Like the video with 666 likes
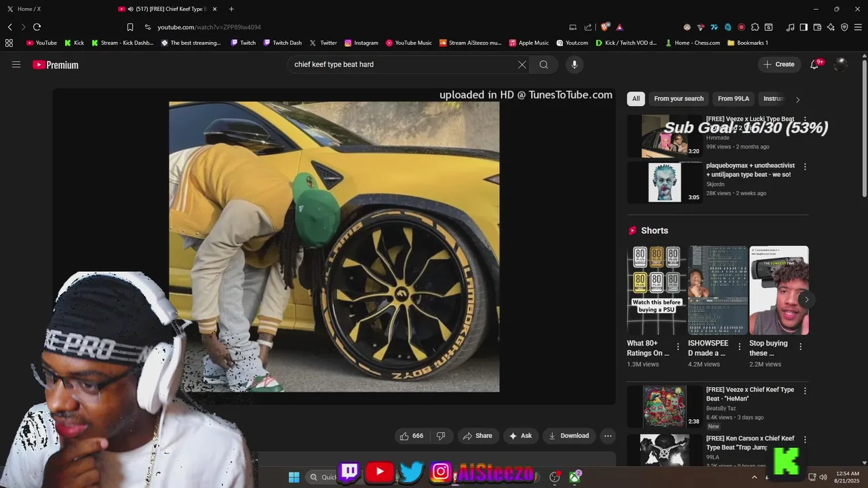 (412, 436)
